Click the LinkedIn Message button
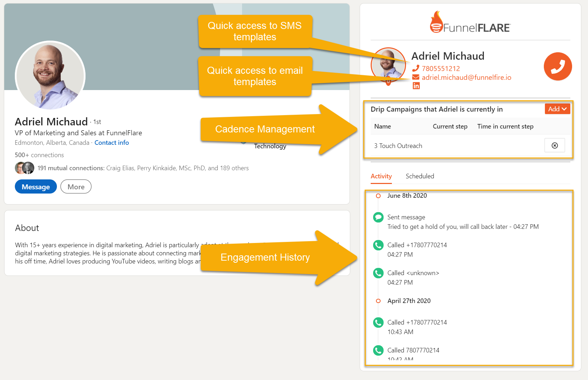Viewport: 588px width, 380px height. [x=36, y=187]
